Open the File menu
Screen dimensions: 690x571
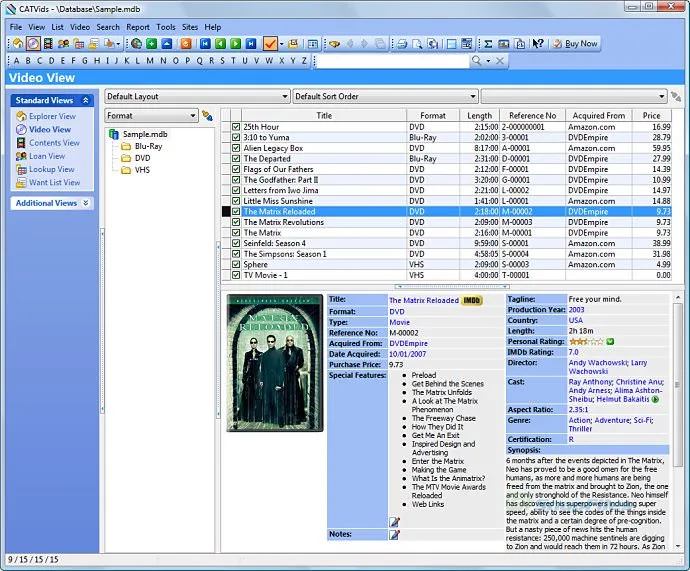(x=16, y=27)
